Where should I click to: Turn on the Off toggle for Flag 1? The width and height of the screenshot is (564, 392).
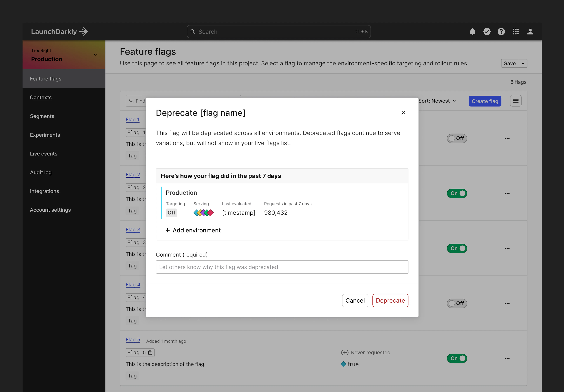(457, 138)
